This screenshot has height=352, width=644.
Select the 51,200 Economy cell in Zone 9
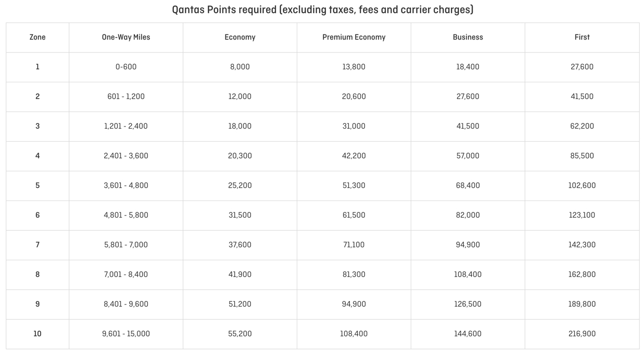240,304
